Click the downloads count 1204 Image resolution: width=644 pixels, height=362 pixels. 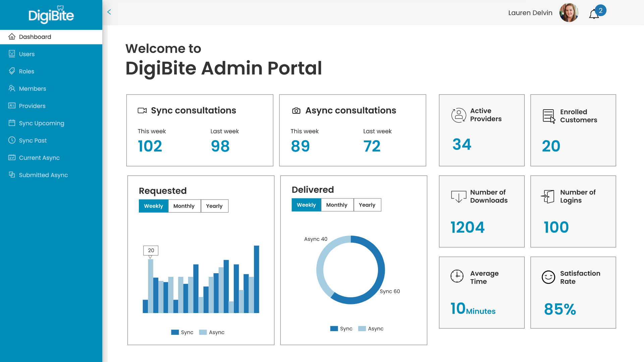[468, 227]
